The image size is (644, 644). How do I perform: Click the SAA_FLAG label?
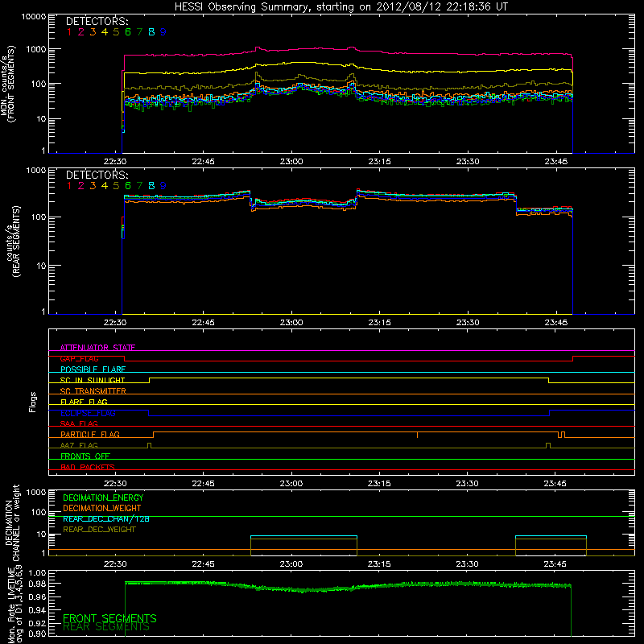(79, 423)
